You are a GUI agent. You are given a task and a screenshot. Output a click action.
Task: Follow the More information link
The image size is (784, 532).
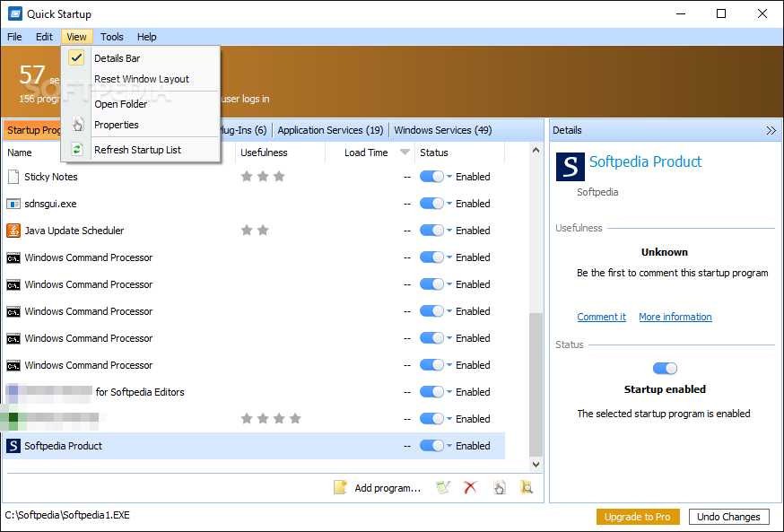pos(675,317)
